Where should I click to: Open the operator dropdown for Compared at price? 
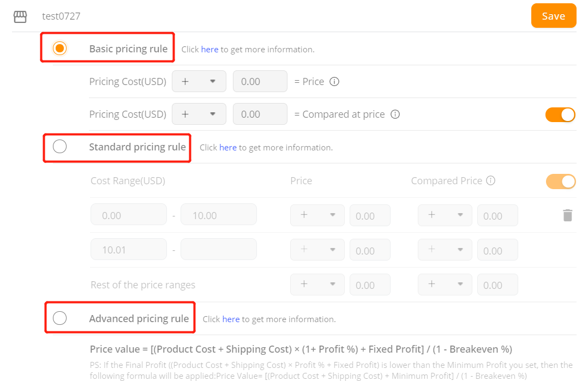click(x=199, y=114)
